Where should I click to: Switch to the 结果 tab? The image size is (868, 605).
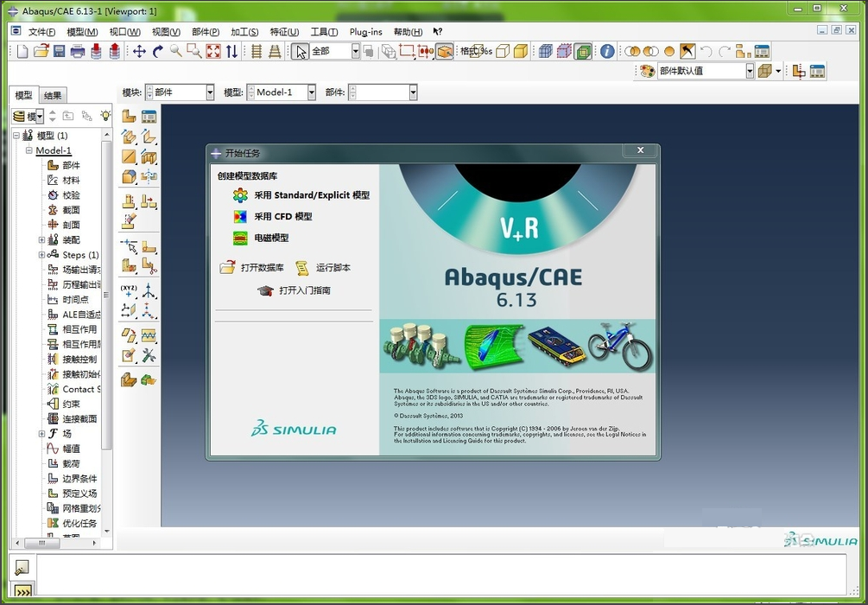(53, 95)
